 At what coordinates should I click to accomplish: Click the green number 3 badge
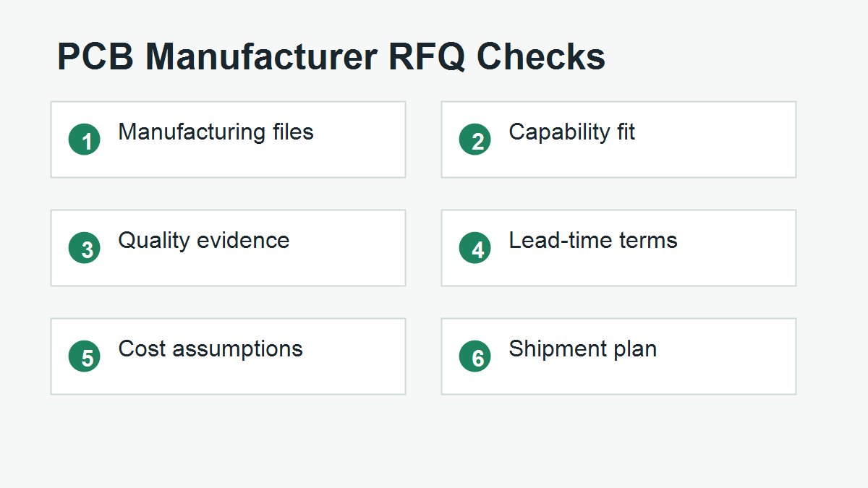point(85,248)
